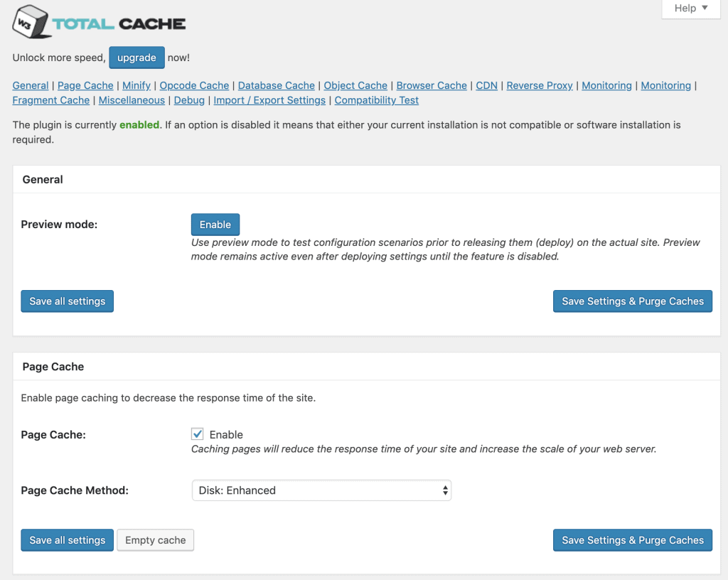
Task: Click Save Settings & Purge Caches in Page Cache section
Action: point(632,540)
